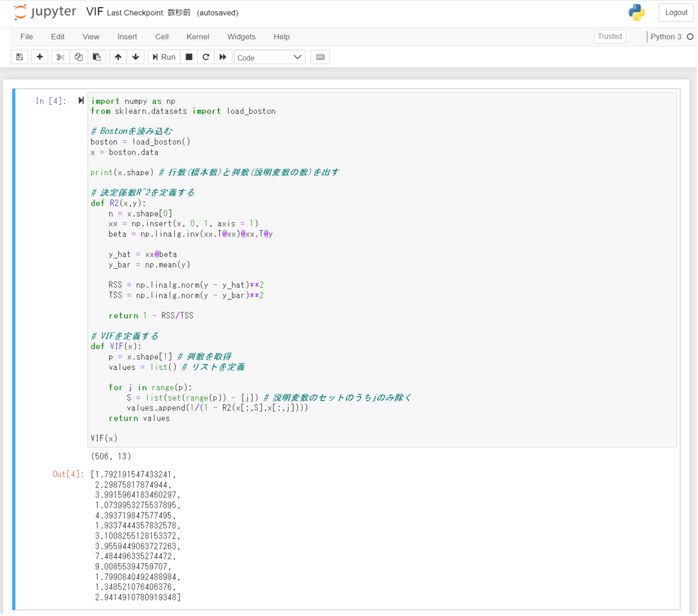Open the Kernel menu
Image resolution: width=698 pixels, height=616 pixels.
click(x=198, y=37)
